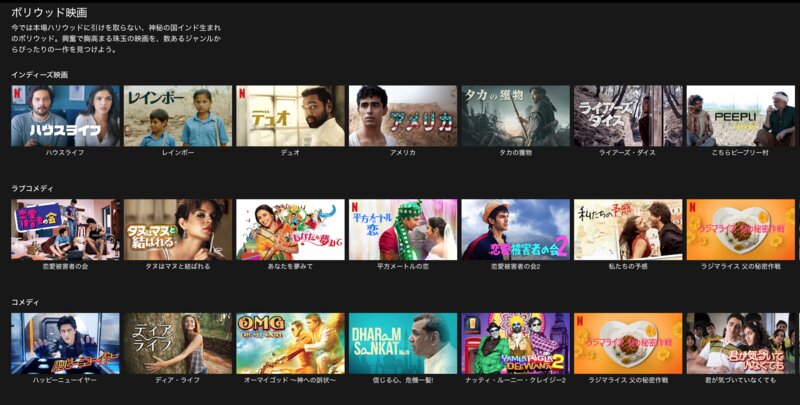The width and height of the screenshot is (800, 405).
Task: Open the ハッピーニューイヤー poster thumbnail
Action: coord(65,343)
